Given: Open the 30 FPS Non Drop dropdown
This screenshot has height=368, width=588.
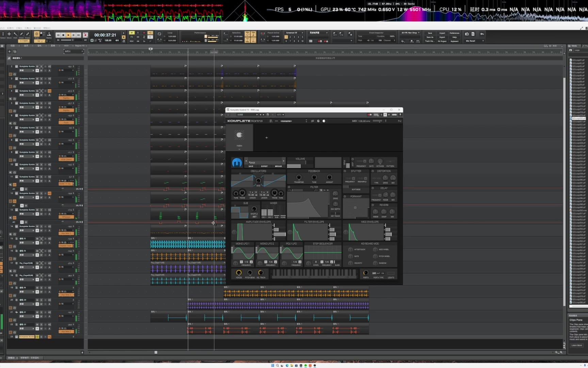Looking at the screenshot, I should pyautogui.click(x=410, y=33).
